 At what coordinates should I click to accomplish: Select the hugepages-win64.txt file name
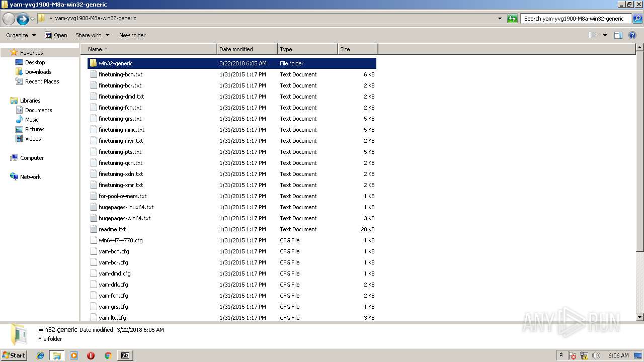point(124,218)
